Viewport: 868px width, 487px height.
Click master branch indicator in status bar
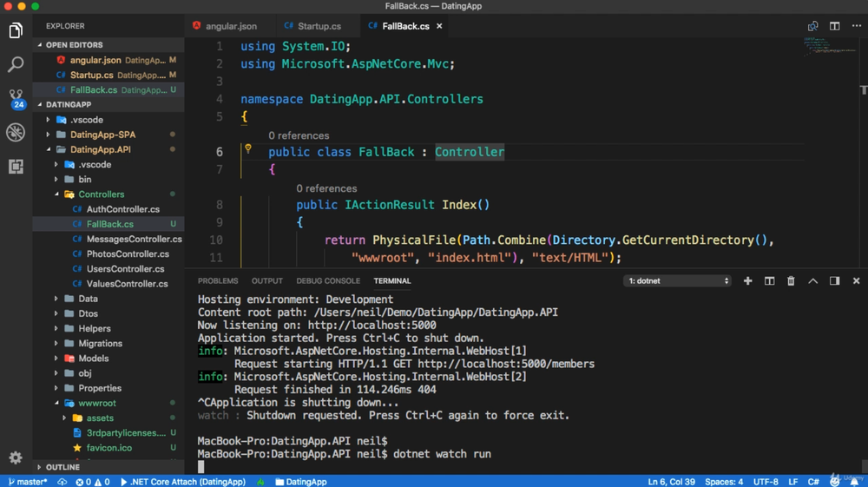(x=28, y=482)
